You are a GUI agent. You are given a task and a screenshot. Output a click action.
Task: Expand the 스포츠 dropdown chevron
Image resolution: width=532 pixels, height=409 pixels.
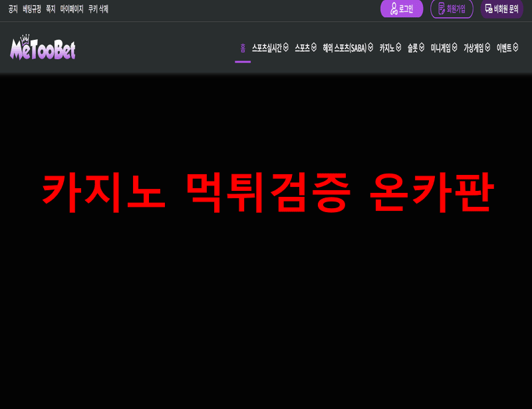coord(314,47)
